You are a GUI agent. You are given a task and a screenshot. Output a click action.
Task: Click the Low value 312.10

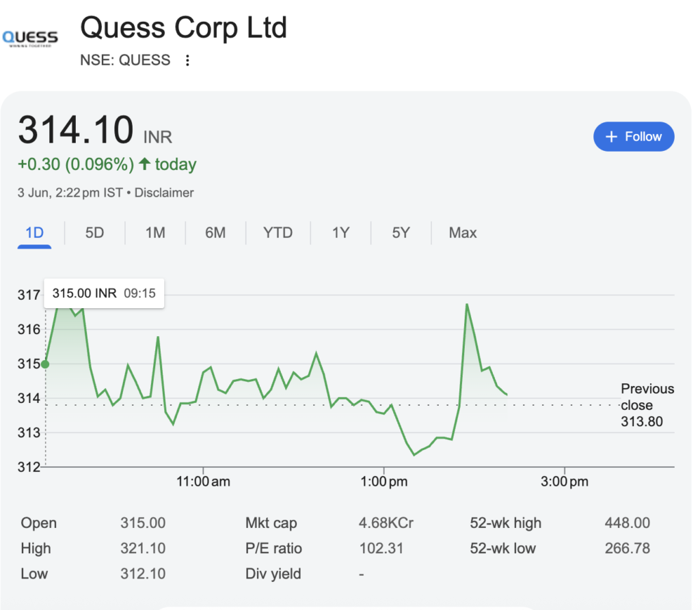pyautogui.click(x=143, y=574)
